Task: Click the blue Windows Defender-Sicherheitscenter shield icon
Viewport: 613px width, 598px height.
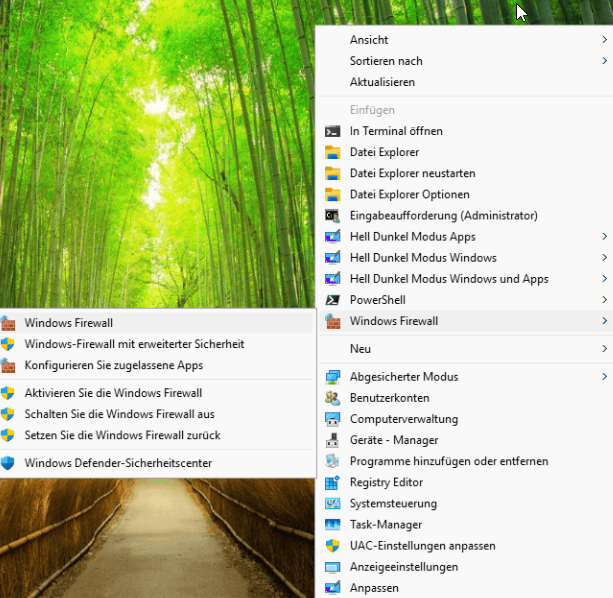Action: [7, 463]
